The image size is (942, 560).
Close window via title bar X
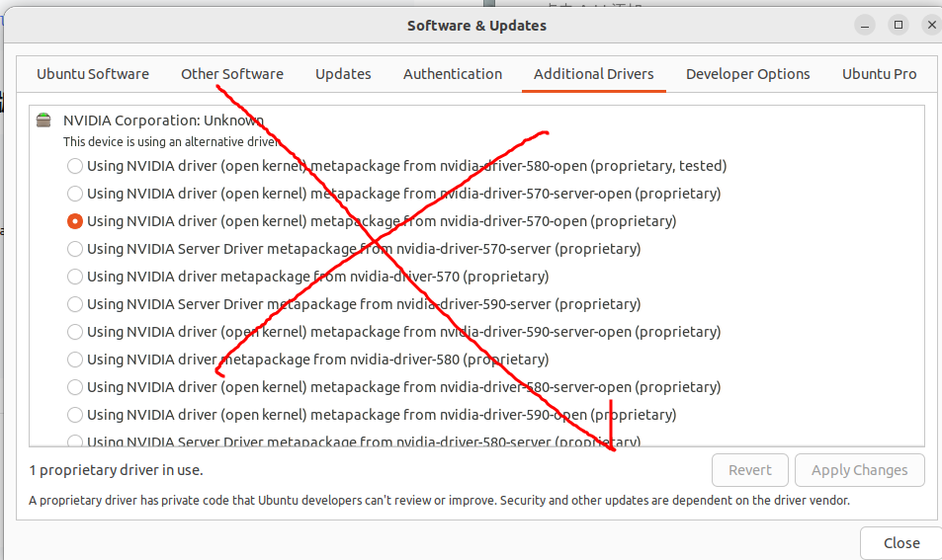931,26
